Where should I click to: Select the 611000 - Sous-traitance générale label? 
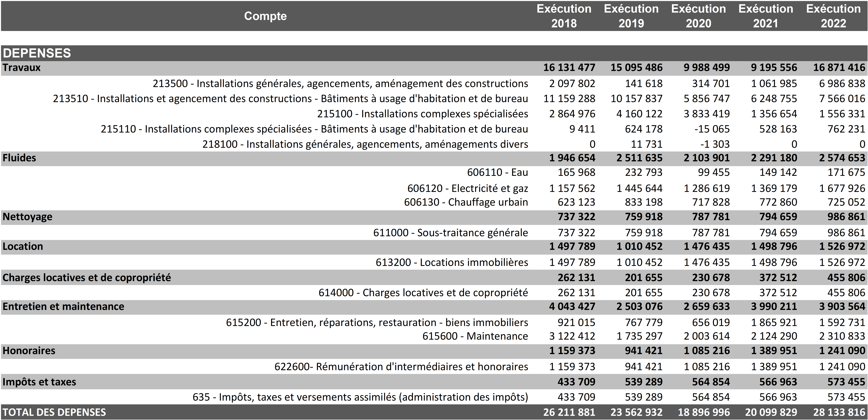tap(450, 233)
